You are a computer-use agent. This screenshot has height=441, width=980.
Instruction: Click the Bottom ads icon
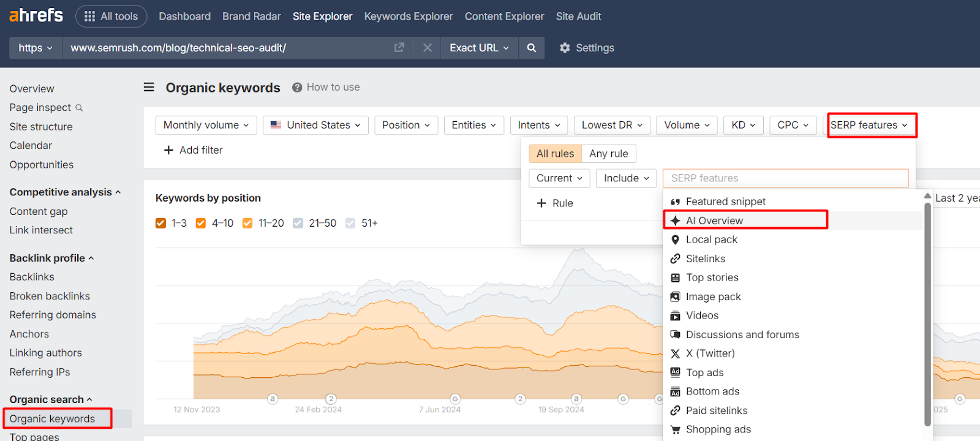[x=675, y=391]
